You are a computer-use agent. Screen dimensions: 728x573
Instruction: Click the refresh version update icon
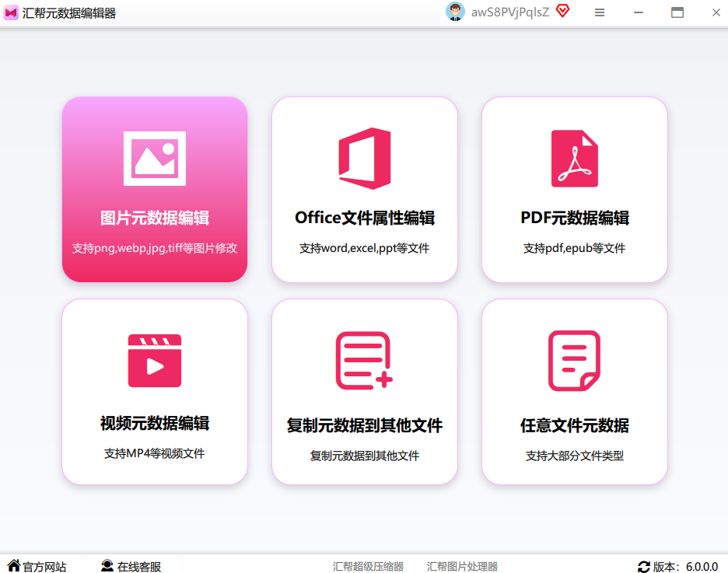point(643,567)
